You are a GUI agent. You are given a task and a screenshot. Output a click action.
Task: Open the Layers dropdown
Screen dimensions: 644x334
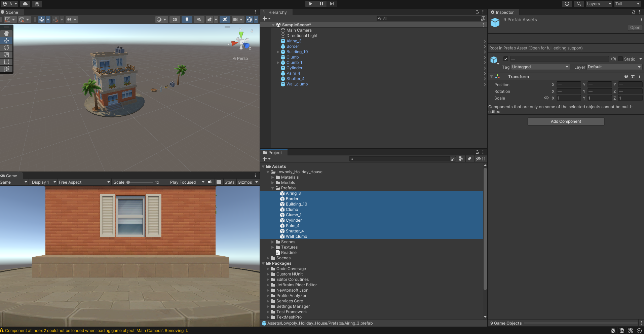pyautogui.click(x=599, y=4)
